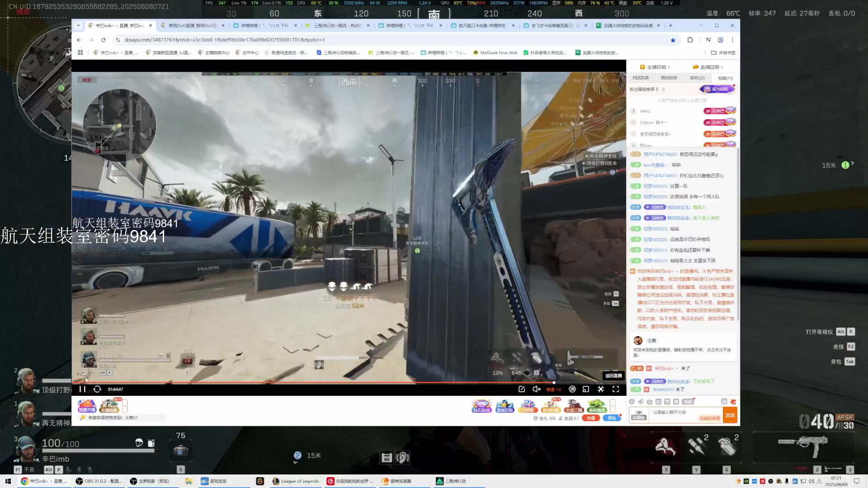Change the playback speed 倍速 1.0

tap(554, 389)
